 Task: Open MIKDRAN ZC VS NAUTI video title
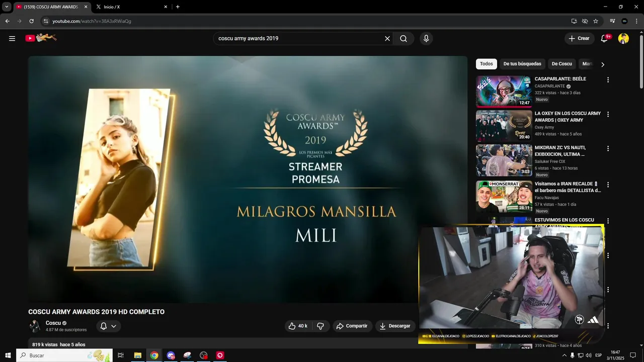(x=560, y=151)
